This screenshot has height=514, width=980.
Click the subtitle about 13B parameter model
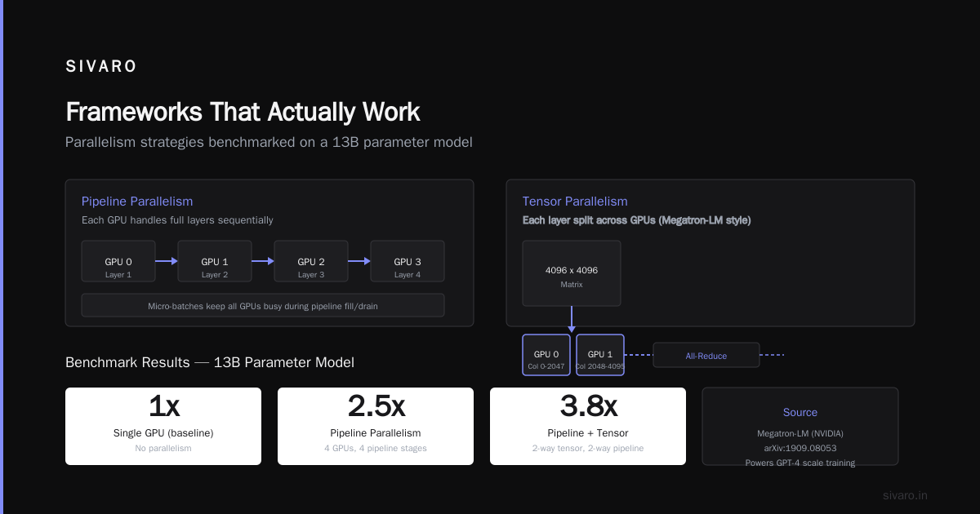tap(269, 142)
